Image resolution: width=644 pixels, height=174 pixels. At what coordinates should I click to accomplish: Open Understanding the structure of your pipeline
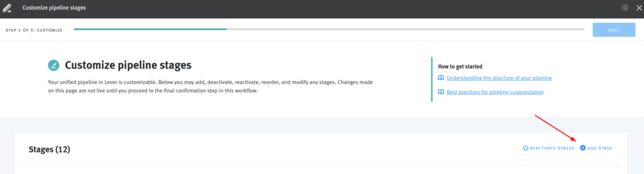click(x=499, y=78)
